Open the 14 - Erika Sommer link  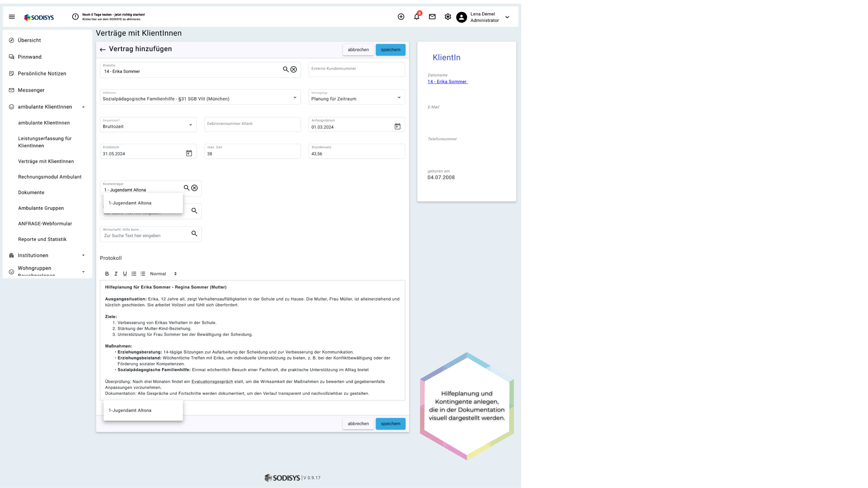[447, 81]
